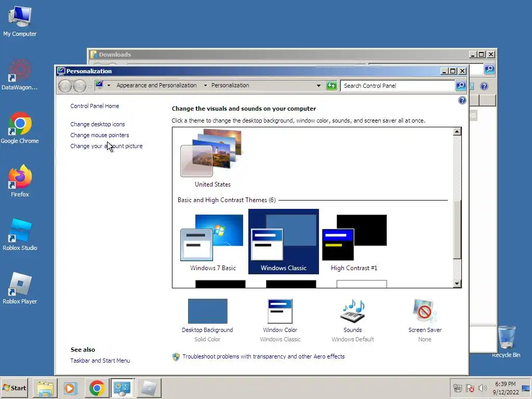
Task: Open Windows Explorer from the taskbar
Action: pos(45,388)
